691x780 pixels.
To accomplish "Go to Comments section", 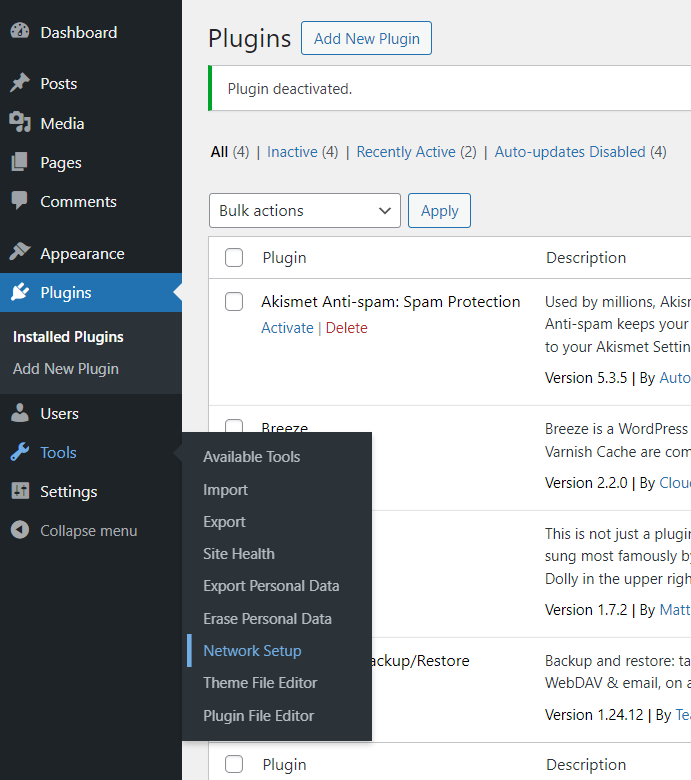I will (x=79, y=202).
